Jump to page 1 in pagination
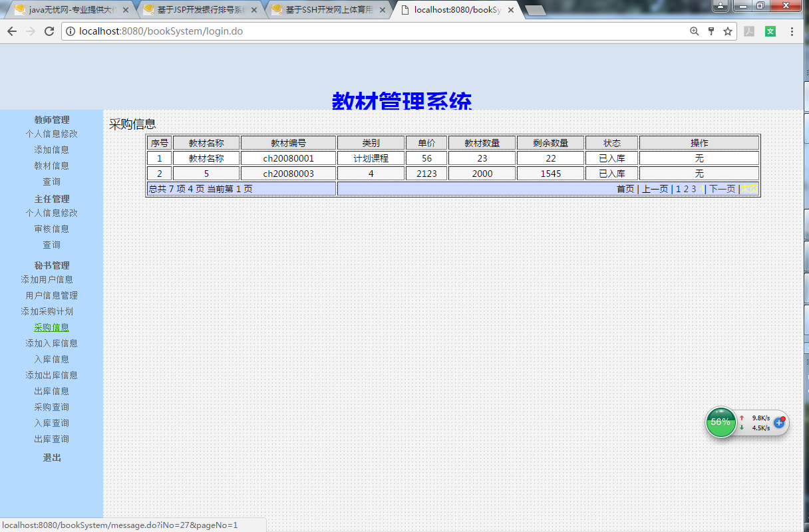 tap(679, 189)
